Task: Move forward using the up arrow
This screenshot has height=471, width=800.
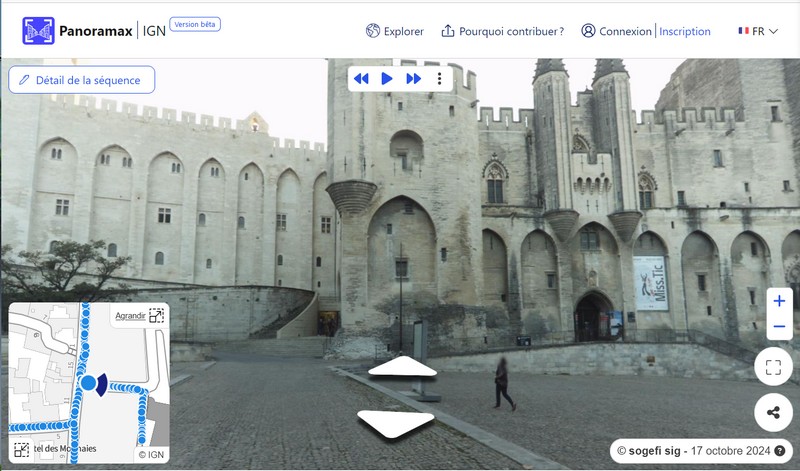Action: pyautogui.click(x=402, y=367)
